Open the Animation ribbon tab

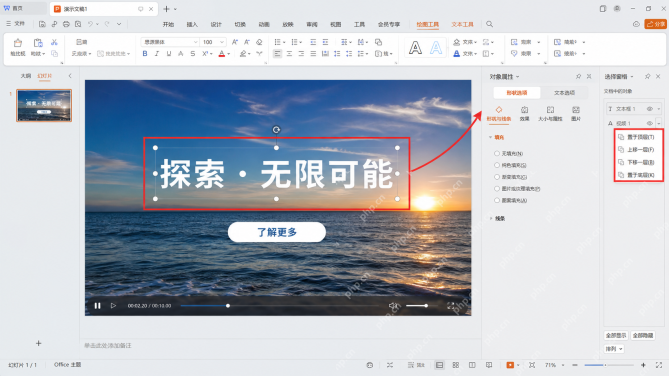click(x=264, y=24)
